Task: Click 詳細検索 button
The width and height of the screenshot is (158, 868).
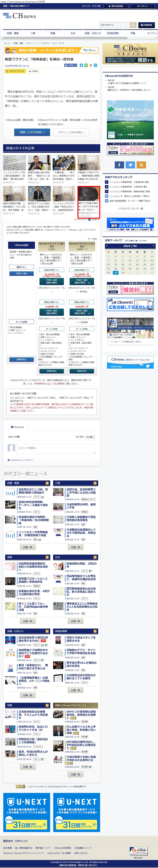Action: tap(147, 25)
